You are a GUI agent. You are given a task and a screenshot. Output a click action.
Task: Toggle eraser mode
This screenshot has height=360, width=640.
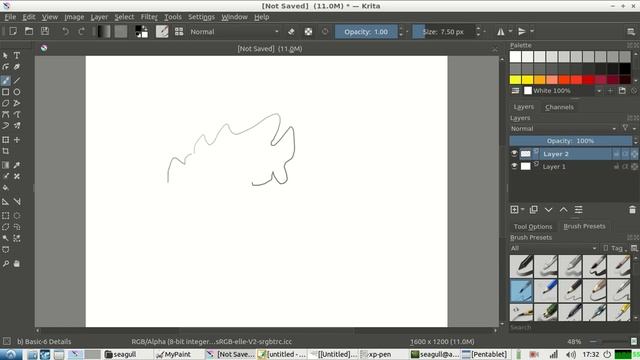click(291, 31)
